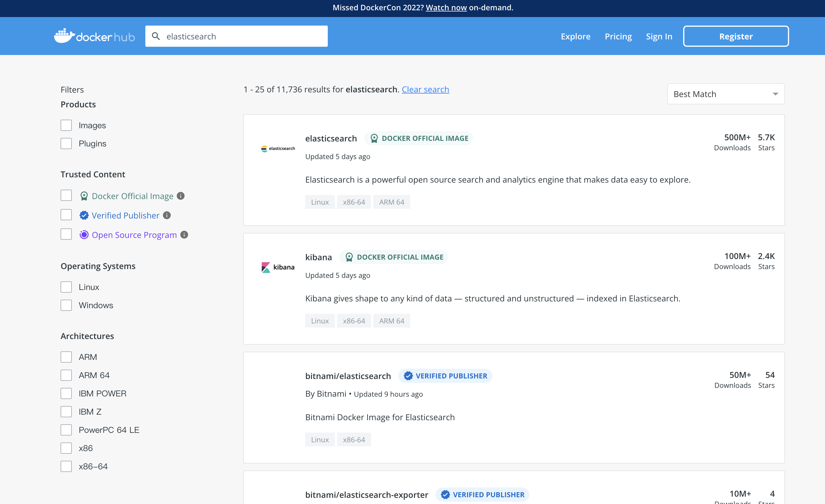Image resolution: width=825 pixels, height=504 pixels.
Task: Check the Linux operating system filter
Action: pyautogui.click(x=66, y=287)
